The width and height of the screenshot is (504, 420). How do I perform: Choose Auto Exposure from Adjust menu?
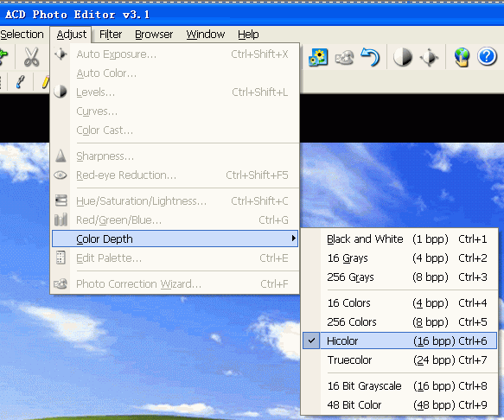pos(175,54)
